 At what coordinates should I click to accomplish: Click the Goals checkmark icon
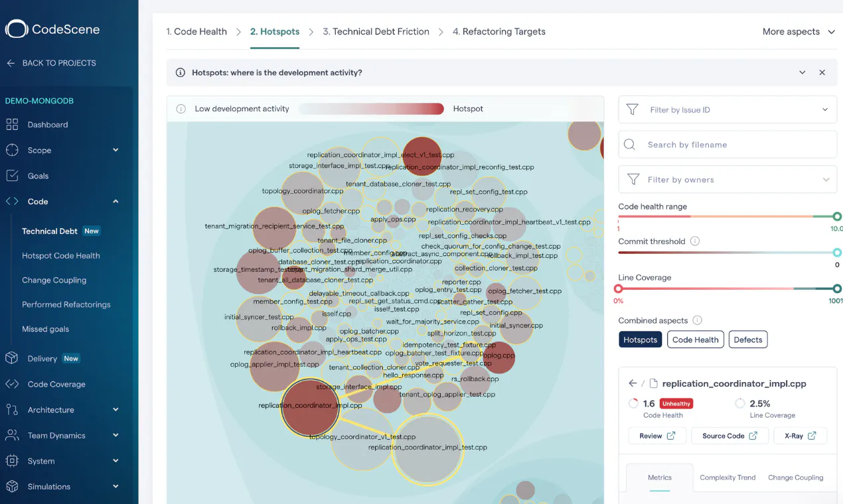[12, 176]
